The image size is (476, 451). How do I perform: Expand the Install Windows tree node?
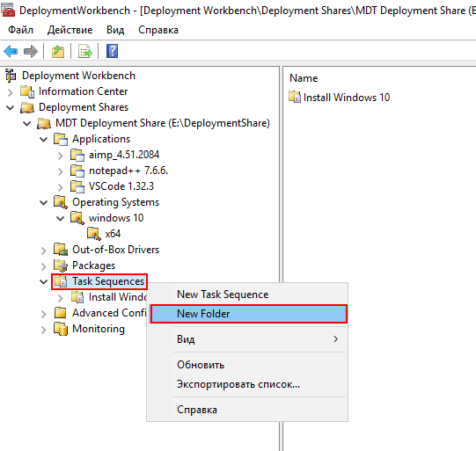coord(61,298)
